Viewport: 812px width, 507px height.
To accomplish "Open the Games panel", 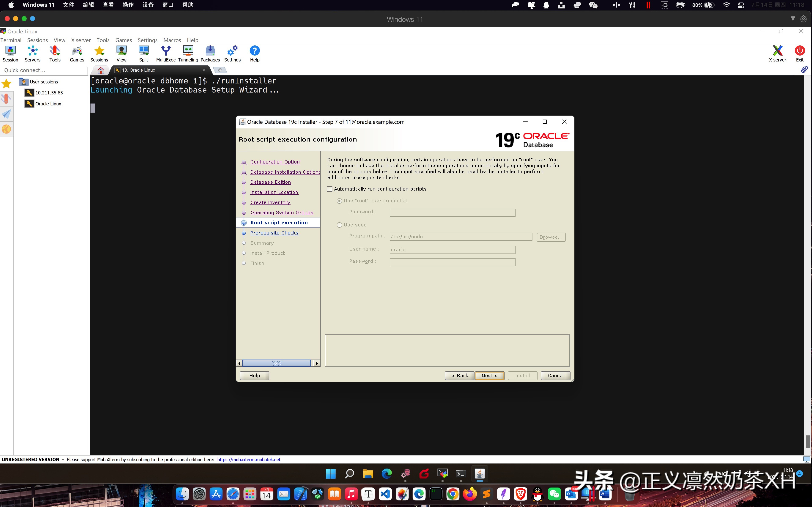I will 77,54.
